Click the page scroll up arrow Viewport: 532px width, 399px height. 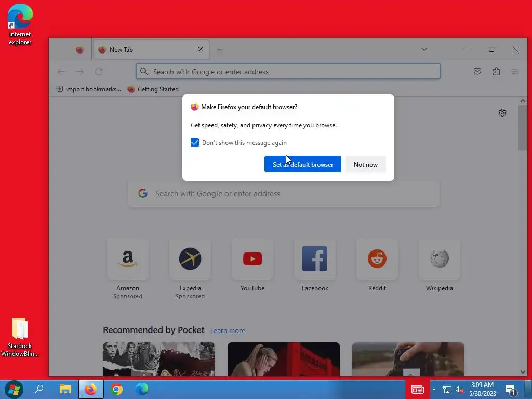(x=523, y=101)
